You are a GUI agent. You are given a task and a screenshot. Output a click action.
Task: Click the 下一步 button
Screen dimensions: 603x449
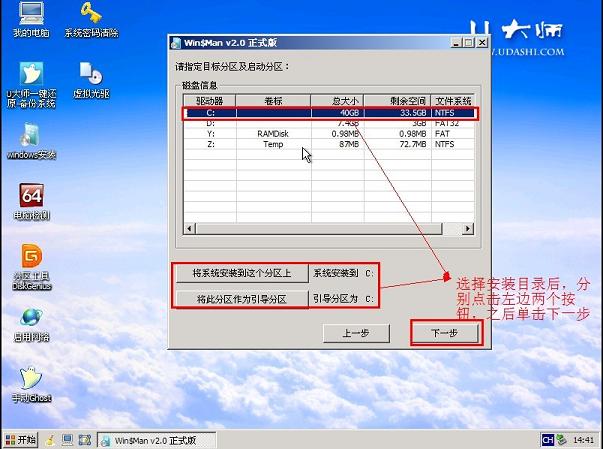445,333
